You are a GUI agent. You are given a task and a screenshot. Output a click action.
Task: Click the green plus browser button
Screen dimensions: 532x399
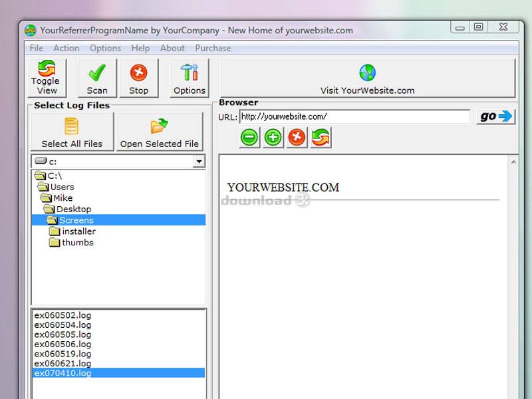[273, 138]
